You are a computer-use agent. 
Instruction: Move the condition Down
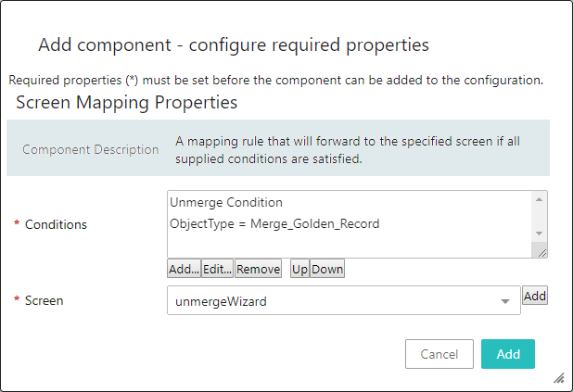(327, 269)
